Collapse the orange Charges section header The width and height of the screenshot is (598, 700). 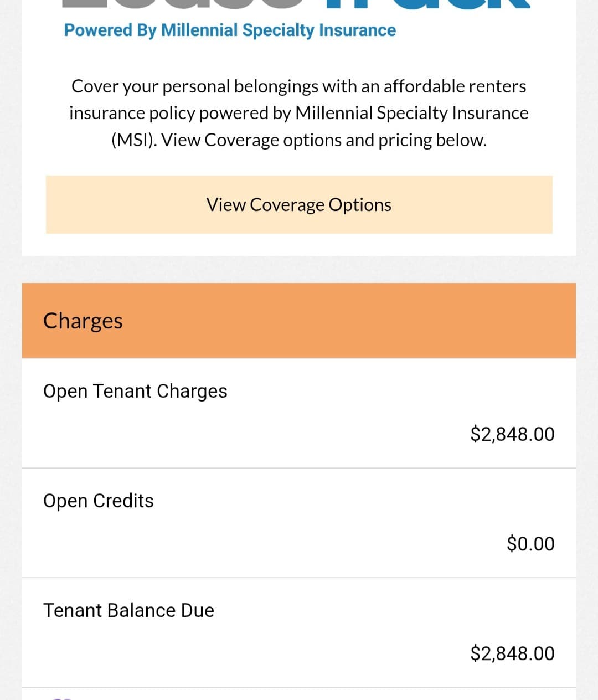[x=299, y=321]
